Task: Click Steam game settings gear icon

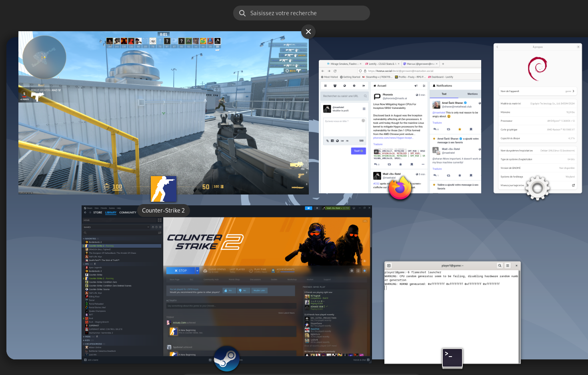Action: pyautogui.click(x=352, y=271)
